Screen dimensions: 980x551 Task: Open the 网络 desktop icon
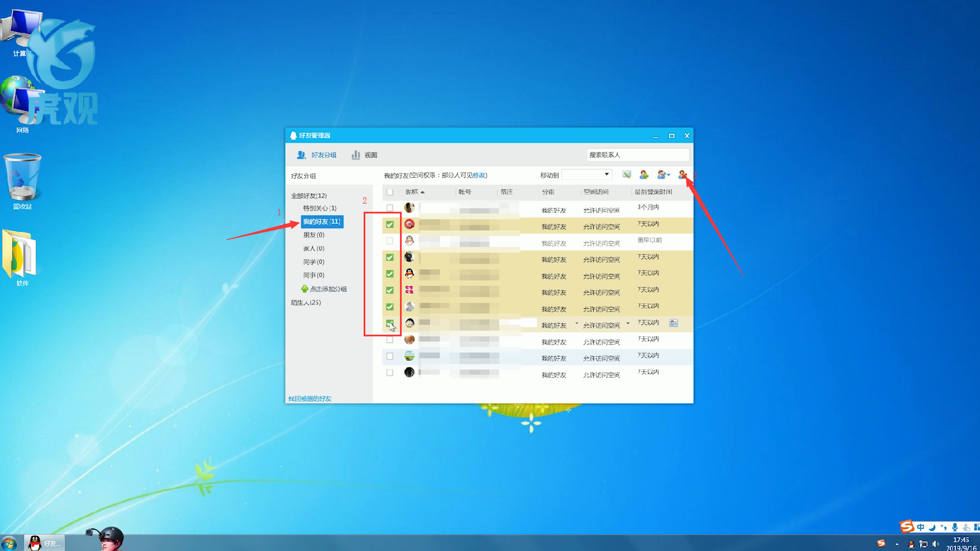(22, 105)
